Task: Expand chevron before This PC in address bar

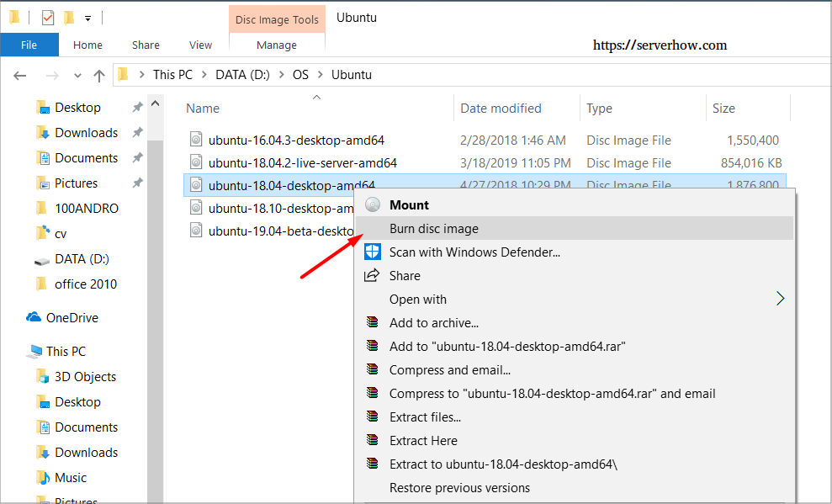Action: [141, 75]
